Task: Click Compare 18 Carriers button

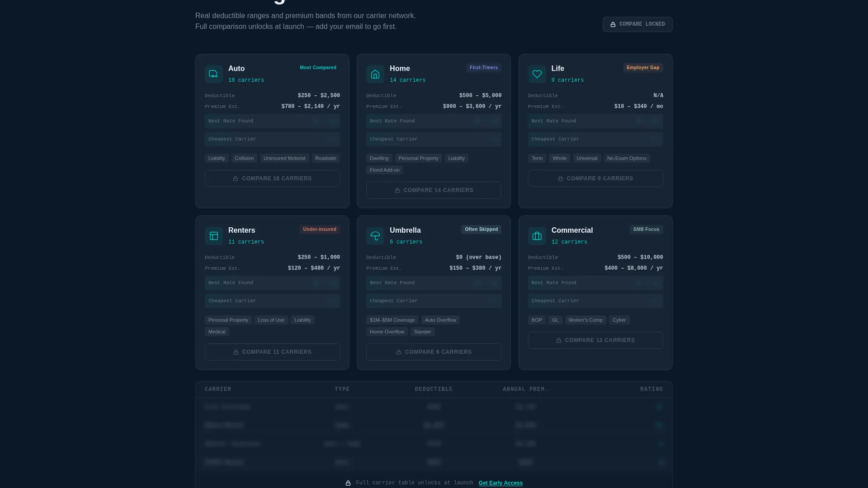Action: click(272, 178)
